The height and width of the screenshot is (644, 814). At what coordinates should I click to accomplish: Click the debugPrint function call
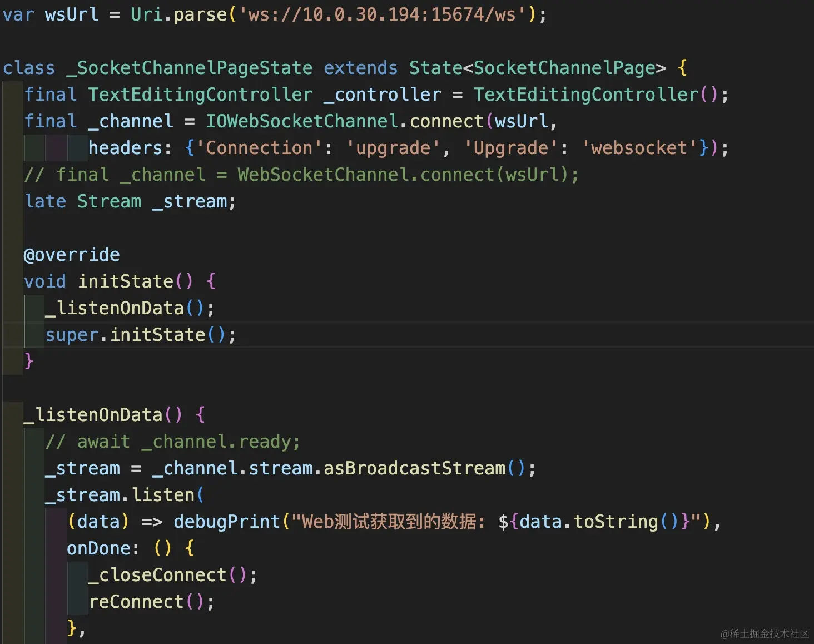(226, 522)
